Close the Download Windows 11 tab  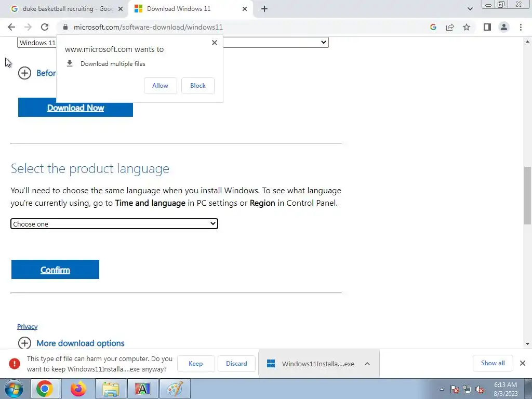[x=245, y=9]
